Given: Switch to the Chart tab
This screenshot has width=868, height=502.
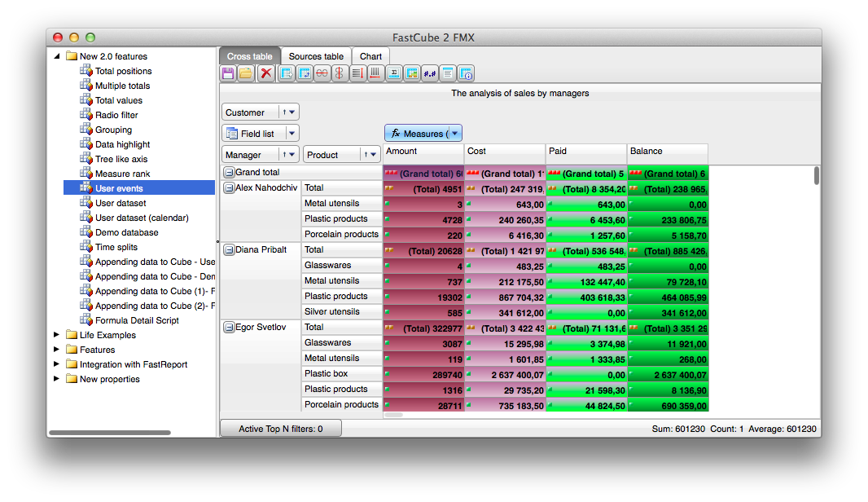Looking at the screenshot, I should tap(370, 56).
